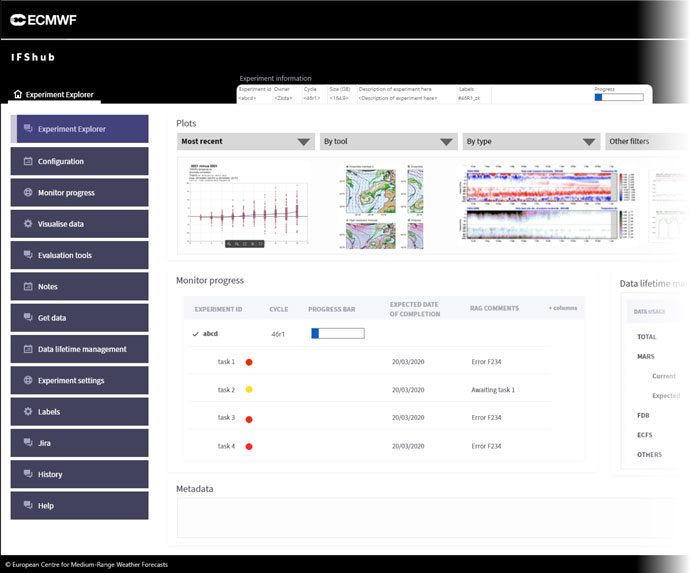Select the task 1 row label
690x573 pixels.
point(226,362)
